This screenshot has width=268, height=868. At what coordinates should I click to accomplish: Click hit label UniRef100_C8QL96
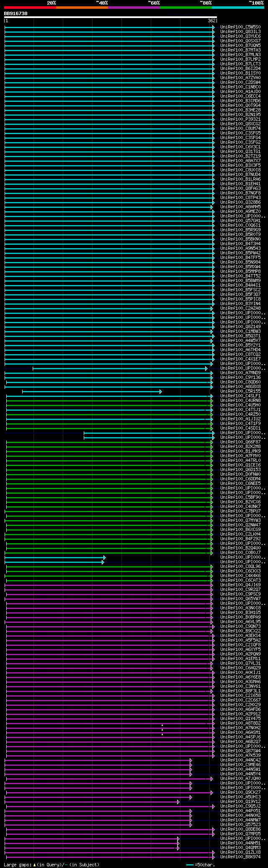(x=240, y=567)
